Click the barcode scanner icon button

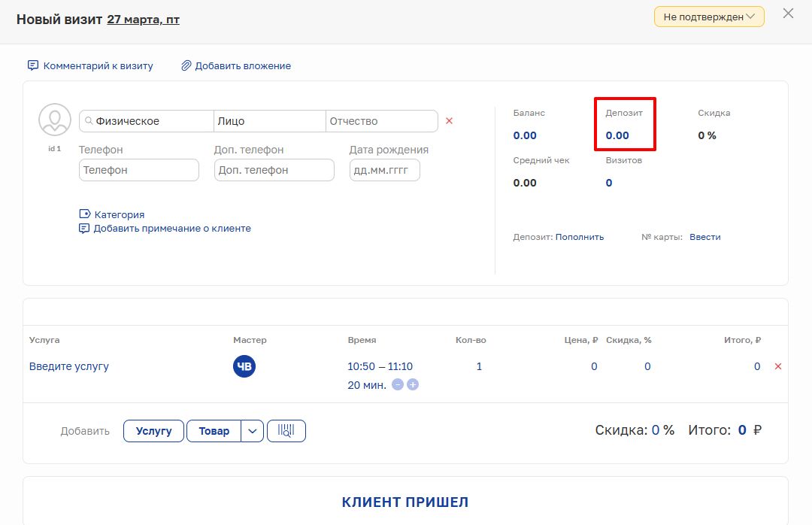pos(286,431)
